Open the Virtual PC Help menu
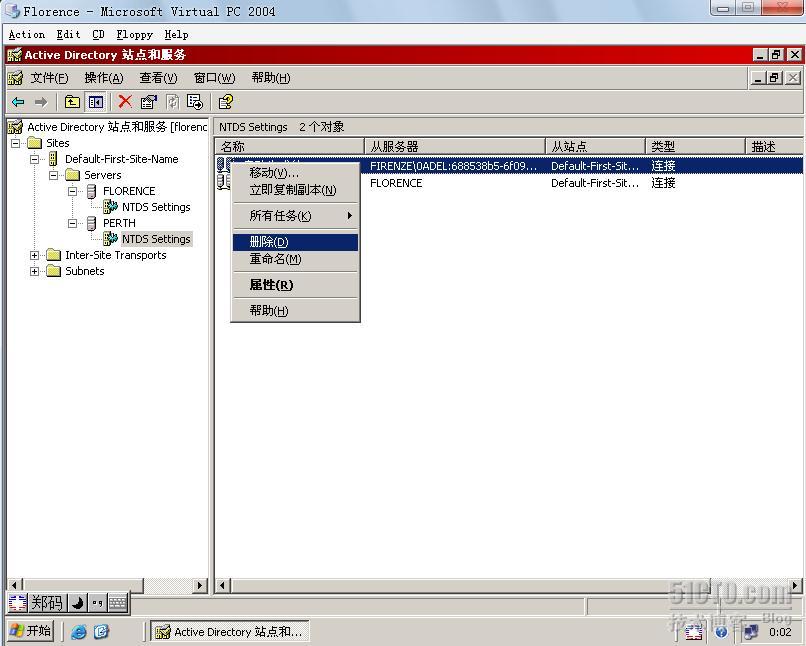Screen dimensions: 806x646 176,35
